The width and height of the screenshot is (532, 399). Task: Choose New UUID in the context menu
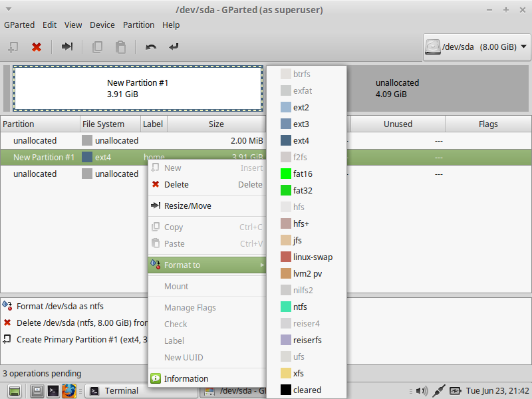(x=207, y=357)
